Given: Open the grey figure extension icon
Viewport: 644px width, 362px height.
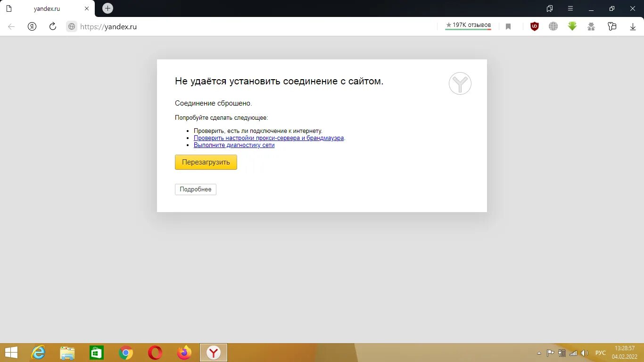Looking at the screenshot, I should coord(591,27).
